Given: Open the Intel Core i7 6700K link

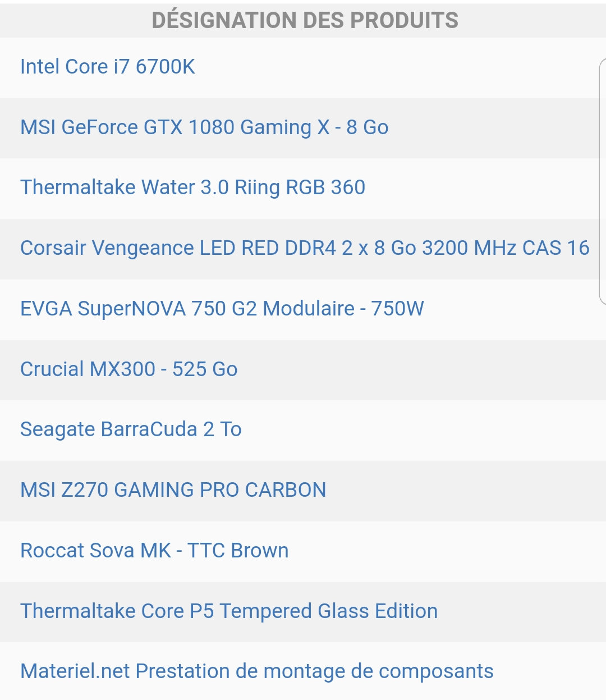Looking at the screenshot, I should 107,67.
